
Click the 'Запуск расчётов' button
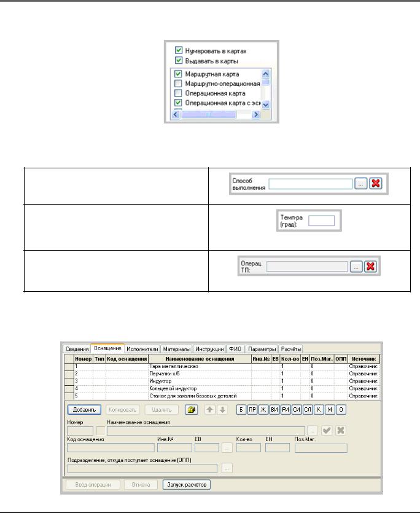[187, 485]
